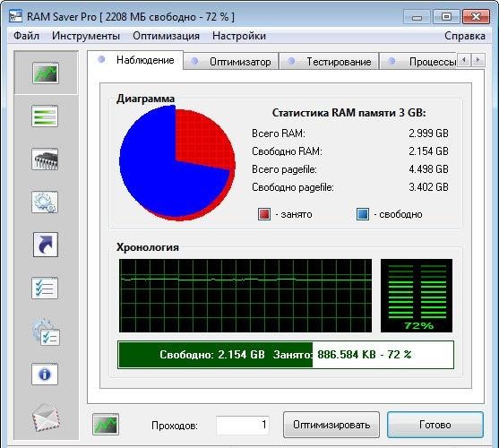Select the green bars optimizer sidebar icon
Viewport: 499px width, 448px height.
[45, 116]
